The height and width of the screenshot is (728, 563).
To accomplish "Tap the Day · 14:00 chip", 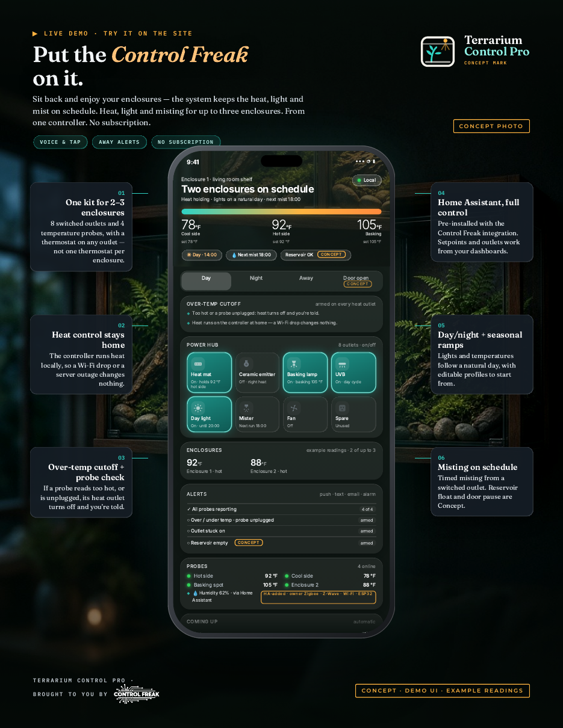I will (202, 255).
